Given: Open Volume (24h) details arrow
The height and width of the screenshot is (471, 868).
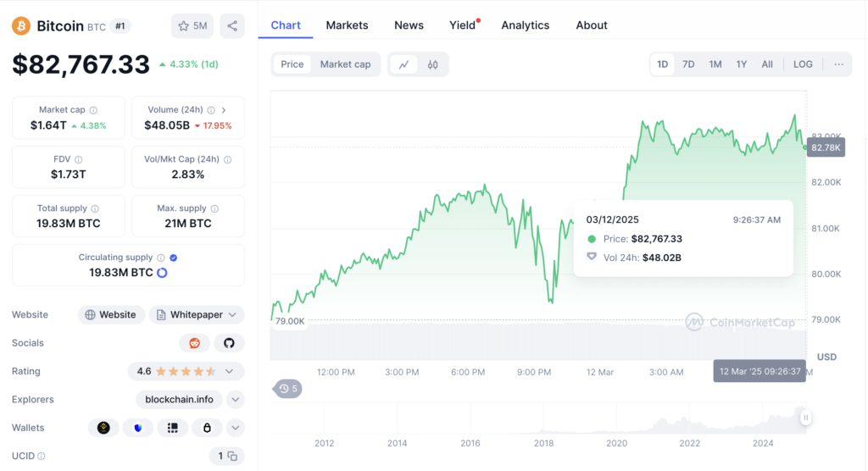Looking at the screenshot, I should pos(224,110).
